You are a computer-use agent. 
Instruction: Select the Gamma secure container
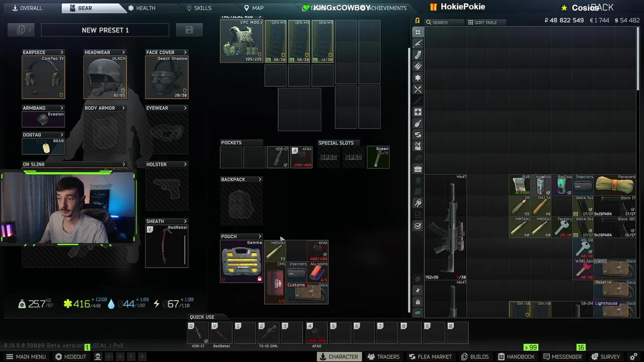(242, 261)
